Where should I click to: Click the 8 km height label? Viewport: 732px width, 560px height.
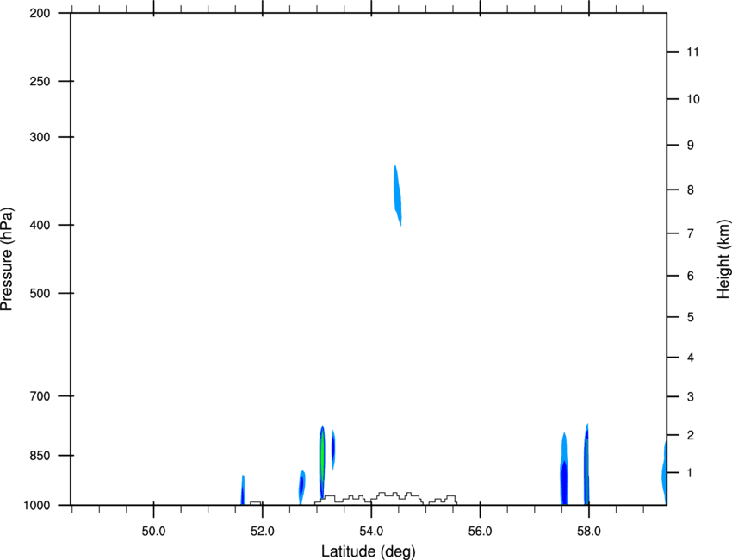click(x=690, y=190)
